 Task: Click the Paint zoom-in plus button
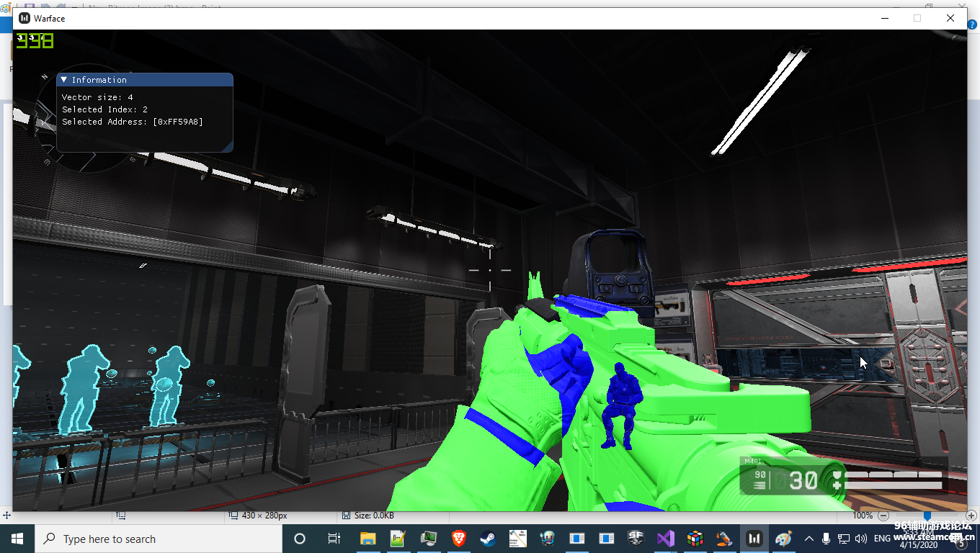[x=971, y=516]
